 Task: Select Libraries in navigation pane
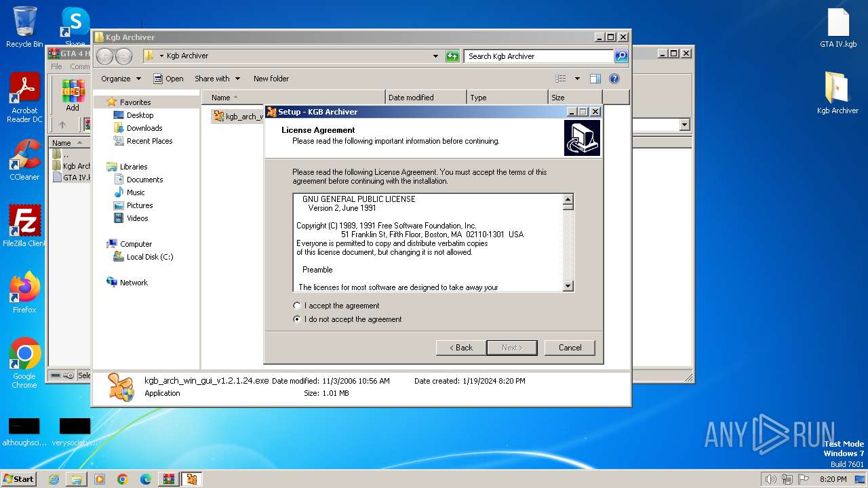point(134,167)
